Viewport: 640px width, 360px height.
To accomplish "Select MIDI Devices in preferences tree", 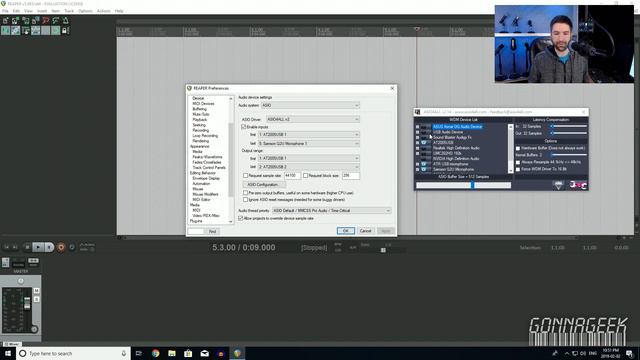I will pyautogui.click(x=203, y=104).
